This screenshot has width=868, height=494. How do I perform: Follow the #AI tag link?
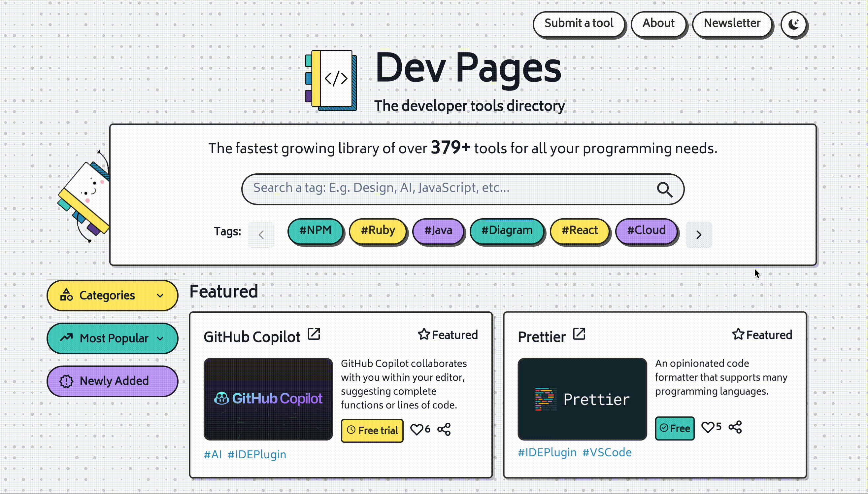[213, 454]
